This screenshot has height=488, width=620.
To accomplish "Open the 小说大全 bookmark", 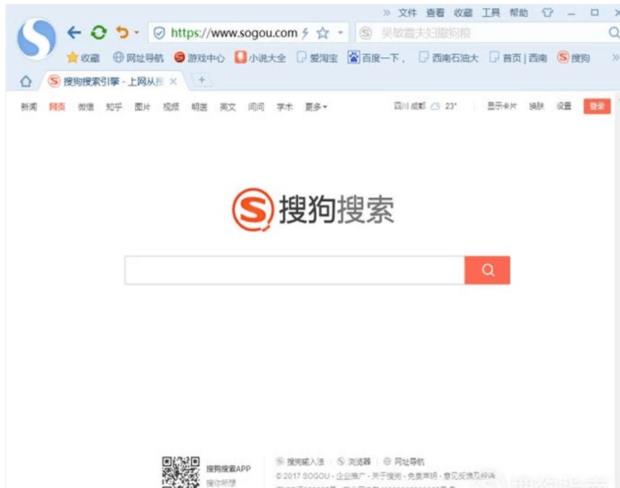I will pos(260,58).
